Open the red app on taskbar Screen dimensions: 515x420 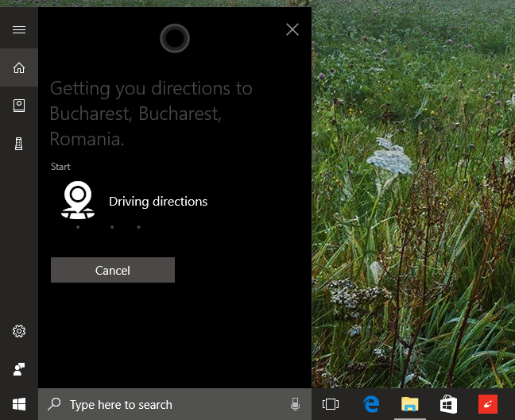click(x=488, y=404)
